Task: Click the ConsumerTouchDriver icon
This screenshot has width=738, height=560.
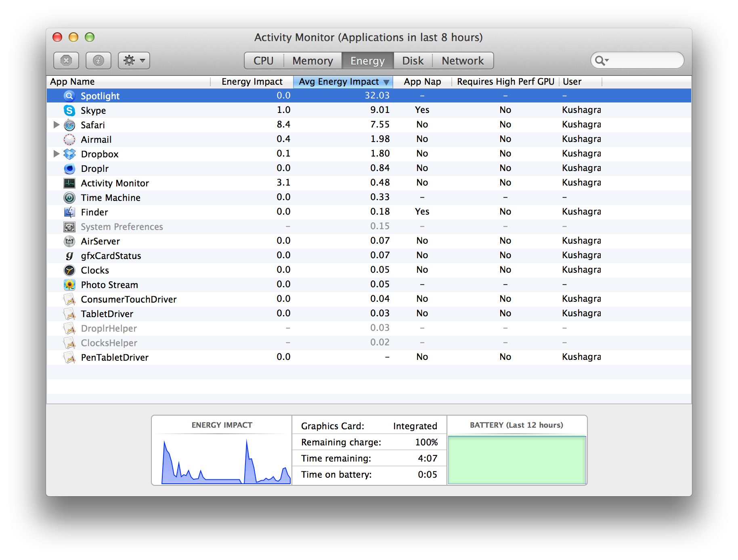Action: pyautogui.click(x=69, y=299)
